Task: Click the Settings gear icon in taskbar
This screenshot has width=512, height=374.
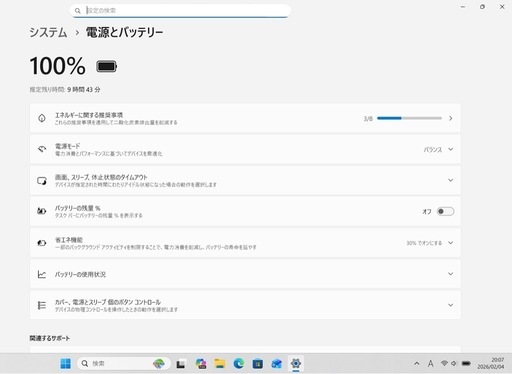Action: [296, 363]
